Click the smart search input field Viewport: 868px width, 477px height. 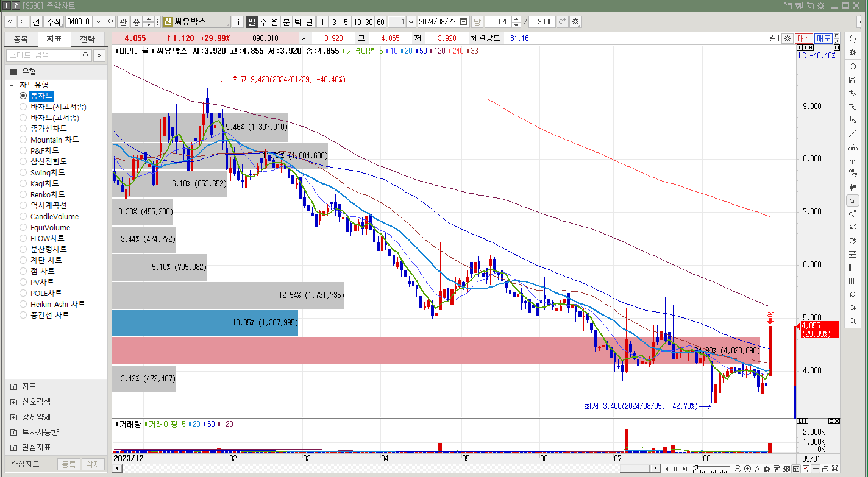pos(43,55)
